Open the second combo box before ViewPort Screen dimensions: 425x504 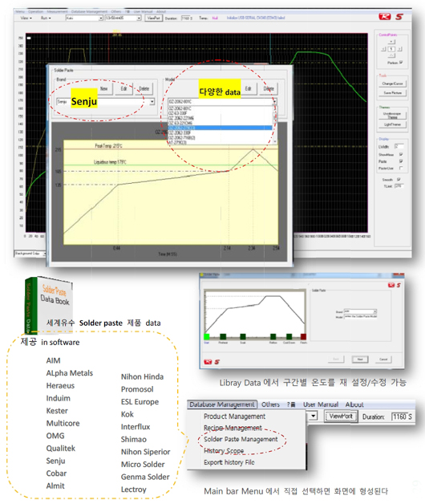pos(123,18)
